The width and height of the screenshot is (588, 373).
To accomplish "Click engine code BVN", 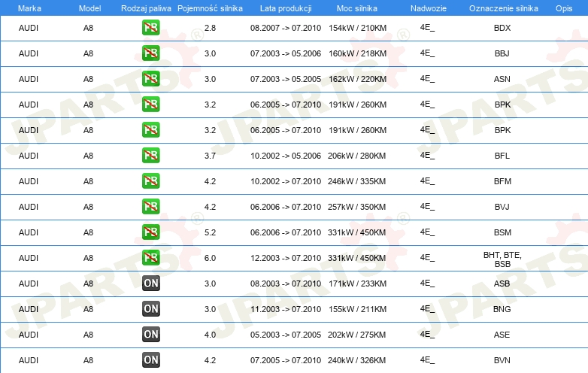I will (502, 360).
